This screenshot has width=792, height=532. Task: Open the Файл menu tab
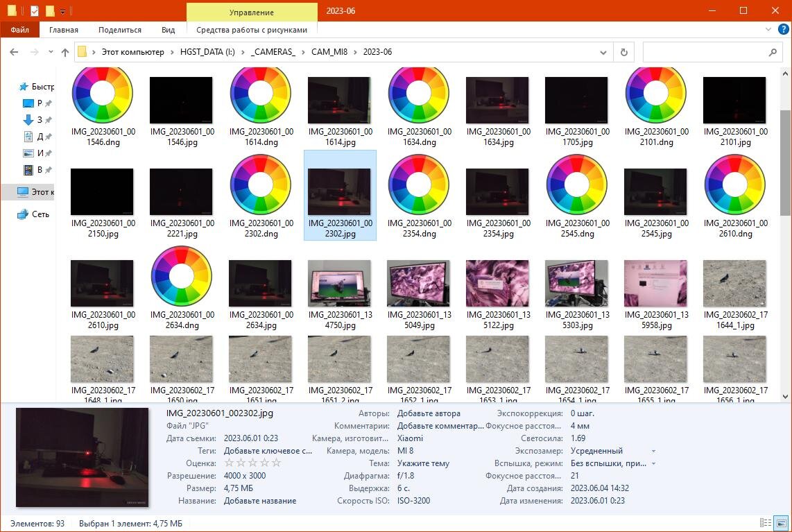pyautogui.click(x=19, y=30)
